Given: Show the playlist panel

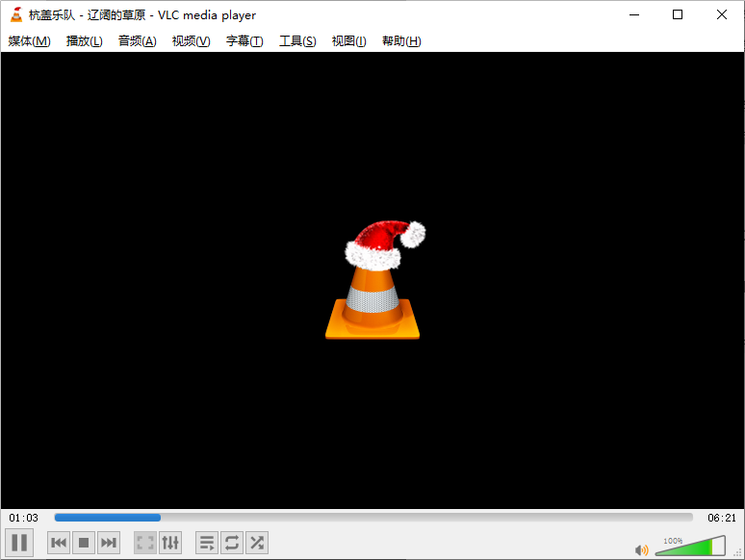Looking at the screenshot, I should (207, 543).
